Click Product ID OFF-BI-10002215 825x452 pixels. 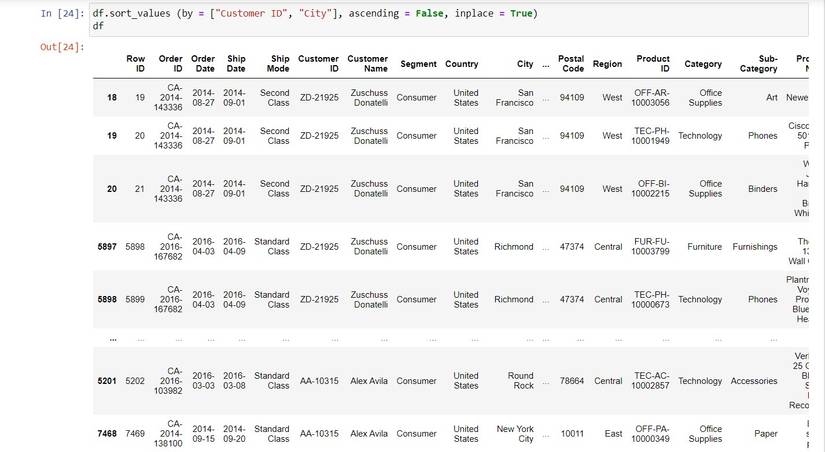coord(651,189)
